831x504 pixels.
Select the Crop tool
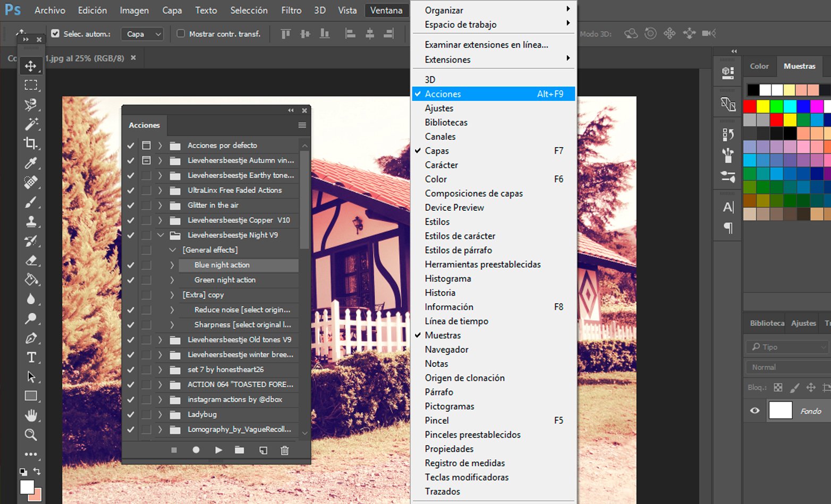pos(31,143)
